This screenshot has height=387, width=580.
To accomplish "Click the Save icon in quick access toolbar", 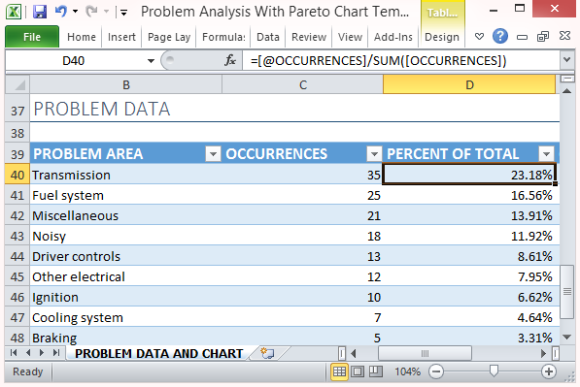I will tap(40, 11).
